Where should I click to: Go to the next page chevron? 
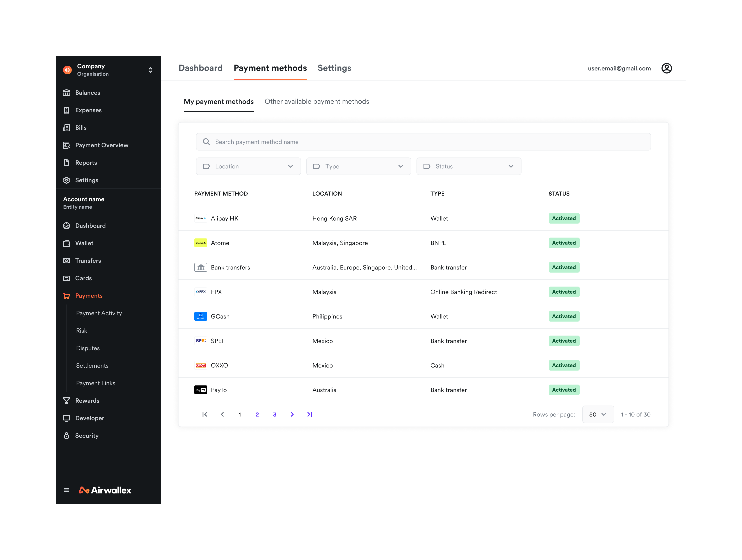292,414
